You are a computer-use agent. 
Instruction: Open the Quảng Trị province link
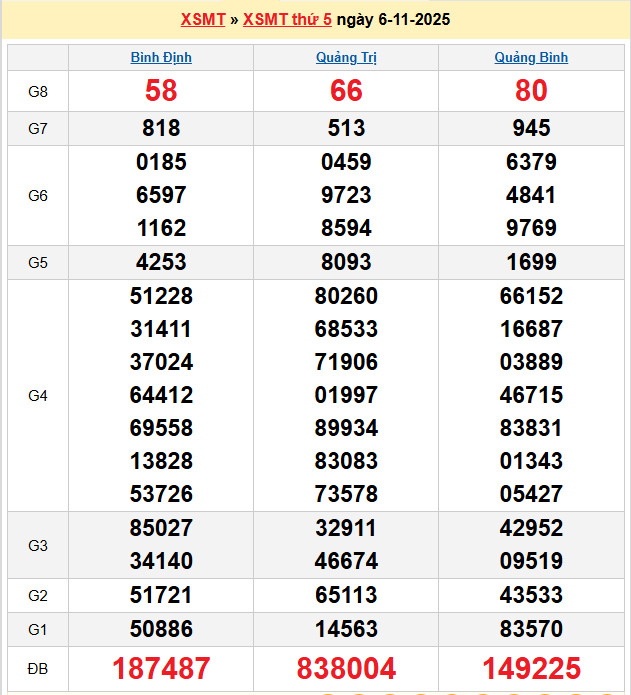coord(346,58)
